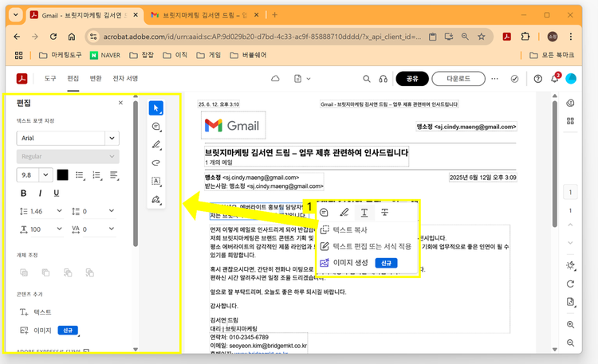The image size is (598, 364).
Task: Rotate page using the right sidebar icon
Action: click(x=570, y=284)
